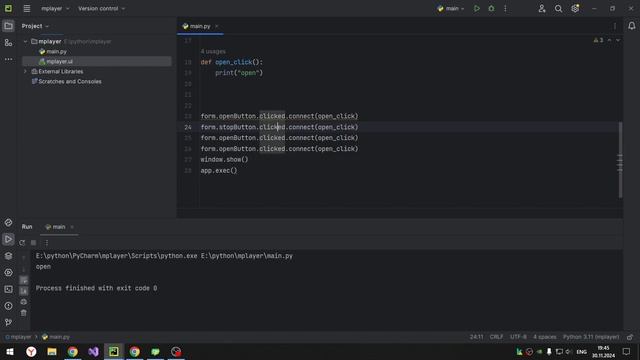Open main run configuration dropdown
Screen dimensions: 640x360
click(x=450, y=9)
